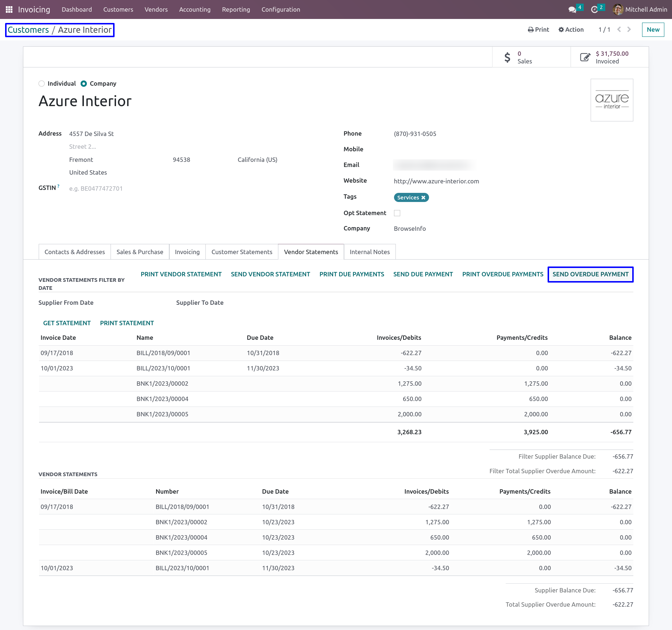The image size is (672, 630).
Task: Click Get Statement button
Action: tap(67, 323)
